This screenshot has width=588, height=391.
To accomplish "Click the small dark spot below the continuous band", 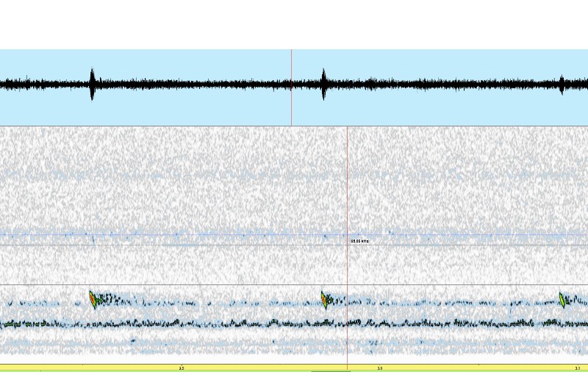I will tap(132, 340).
